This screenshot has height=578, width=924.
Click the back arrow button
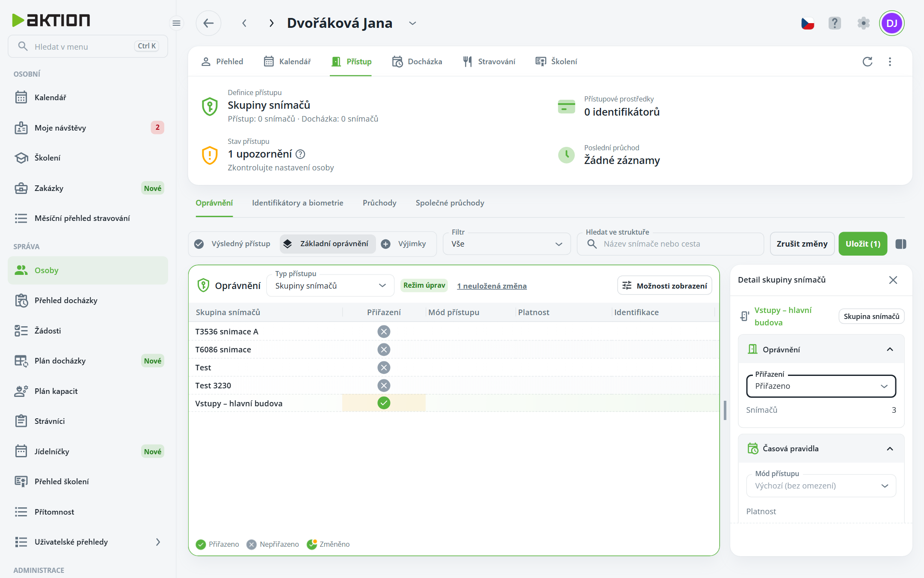pos(208,23)
